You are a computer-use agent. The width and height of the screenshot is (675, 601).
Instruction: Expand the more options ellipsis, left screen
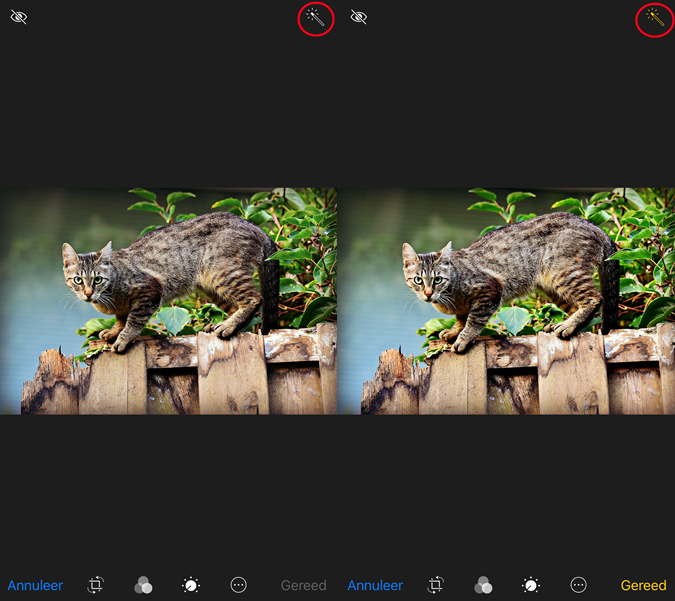pos(238,585)
